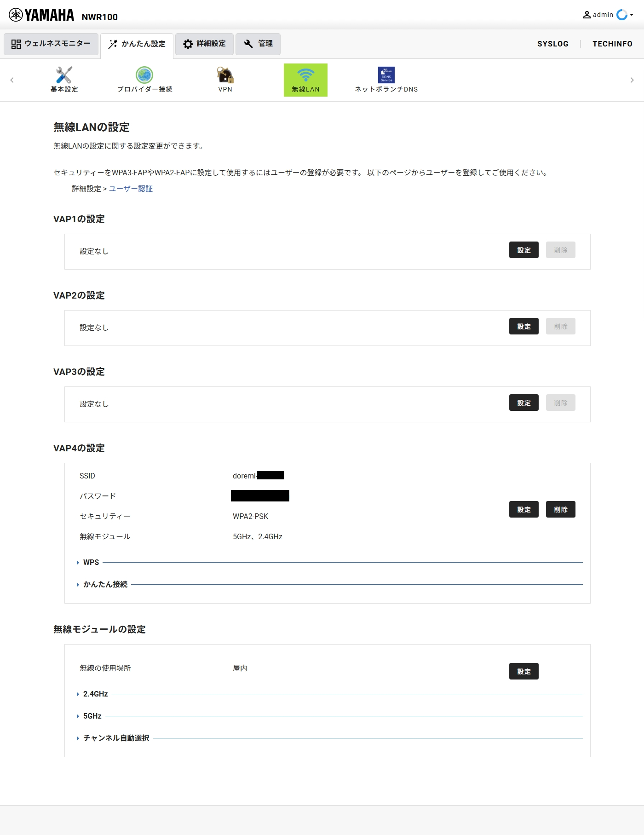Click 設定 button for VAP3
Screen dimensions: 644x835
pos(524,403)
